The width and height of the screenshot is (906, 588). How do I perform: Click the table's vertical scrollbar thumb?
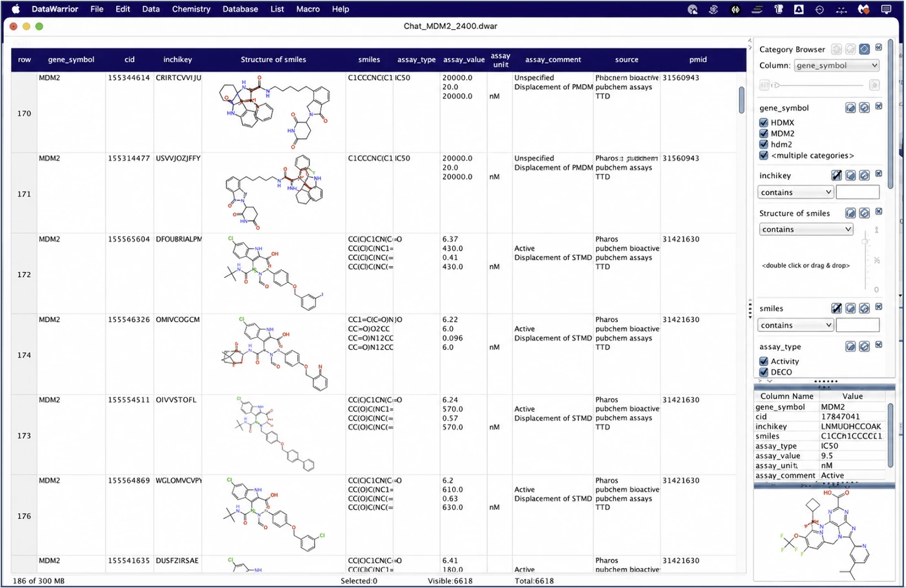point(742,100)
